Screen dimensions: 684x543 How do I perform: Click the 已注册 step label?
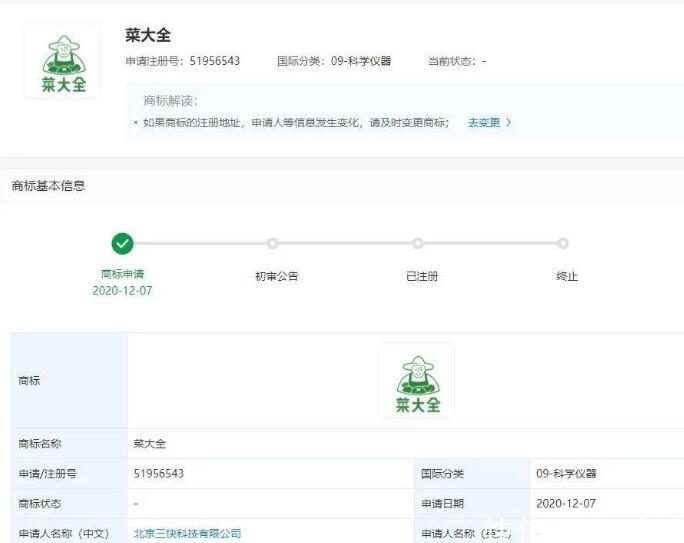point(422,276)
